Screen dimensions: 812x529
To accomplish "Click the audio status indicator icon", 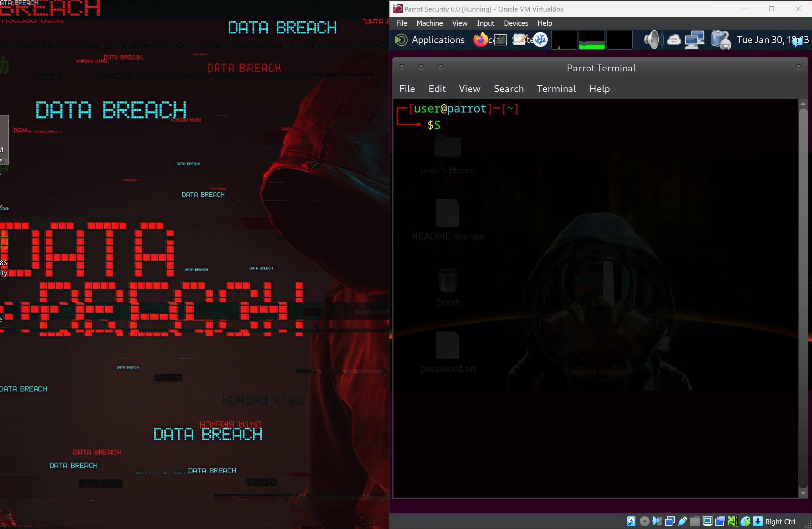I will (657, 521).
